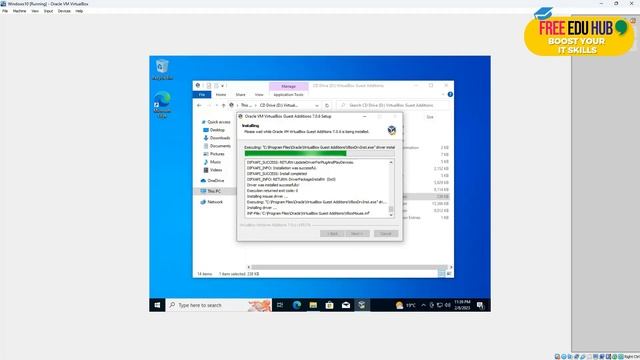Click the Cancel button in Guest Additions Setup
640x360 pixels.
(x=386, y=234)
